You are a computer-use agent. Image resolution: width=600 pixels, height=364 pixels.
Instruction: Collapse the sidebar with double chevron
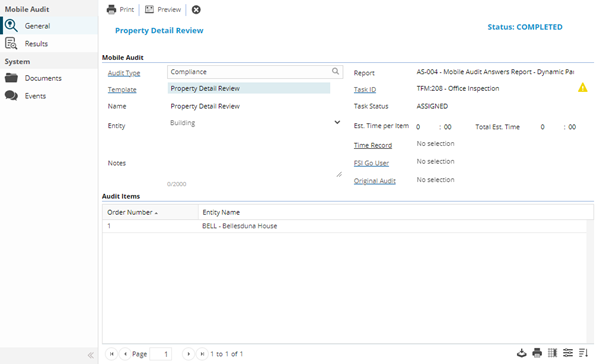pos(91,355)
